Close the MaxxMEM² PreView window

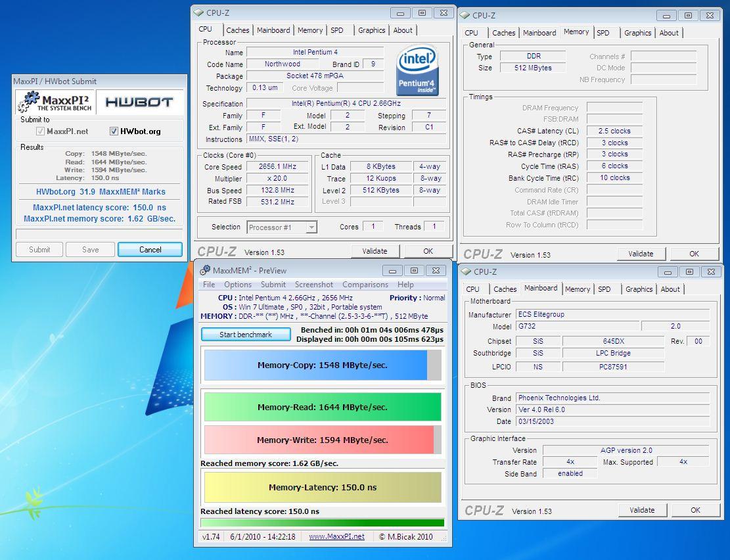436,271
